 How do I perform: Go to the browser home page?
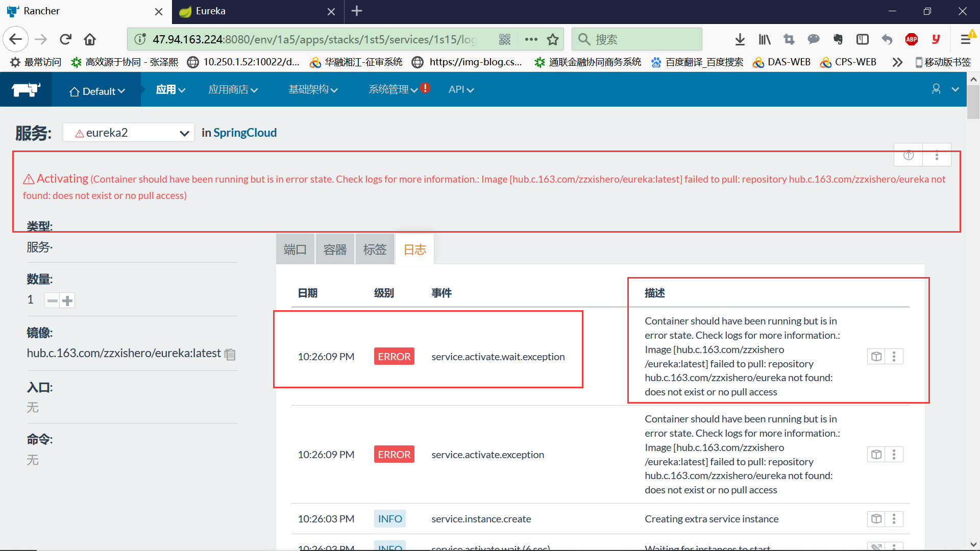90,39
